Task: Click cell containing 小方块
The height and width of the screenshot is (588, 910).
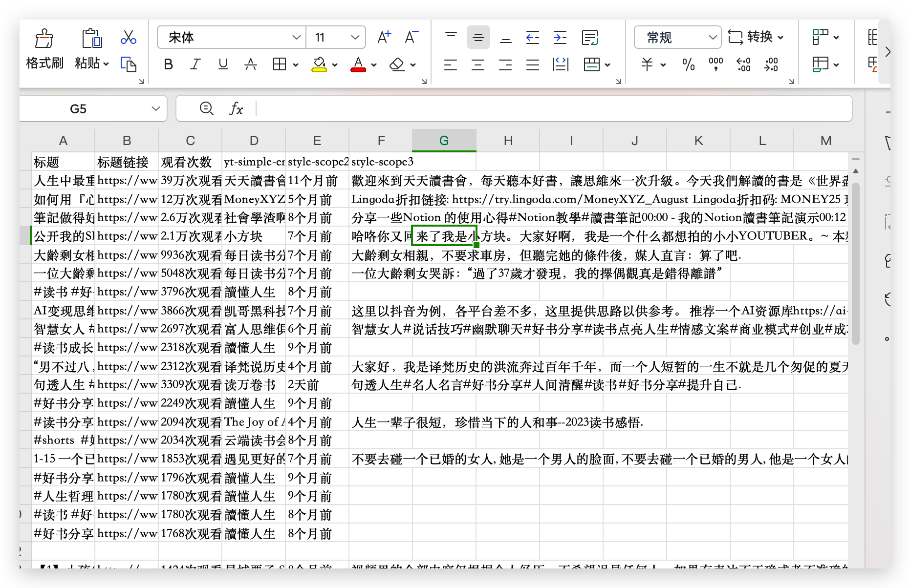Action: (254, 236)
